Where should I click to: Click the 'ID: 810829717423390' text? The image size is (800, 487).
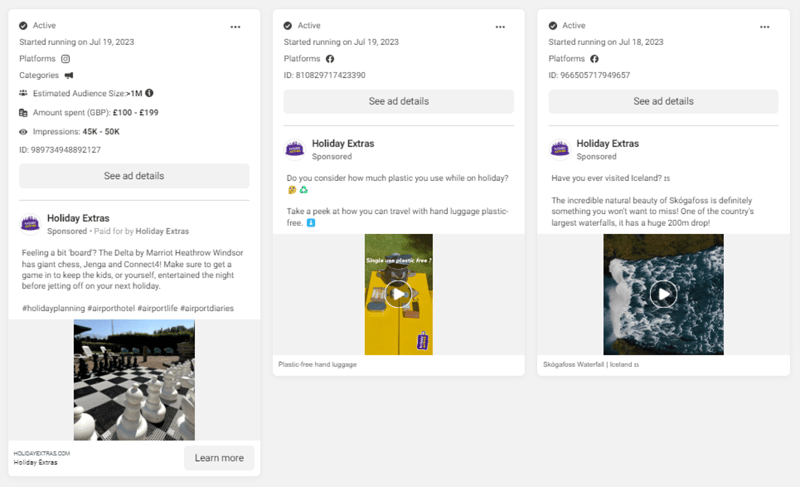324,75
